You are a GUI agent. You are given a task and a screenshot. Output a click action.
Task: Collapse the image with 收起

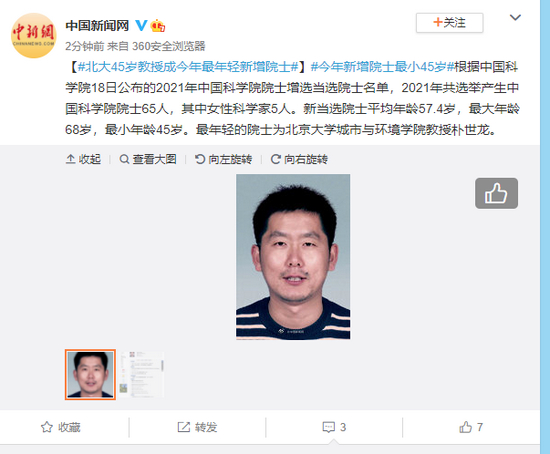(x=83, y=159)
